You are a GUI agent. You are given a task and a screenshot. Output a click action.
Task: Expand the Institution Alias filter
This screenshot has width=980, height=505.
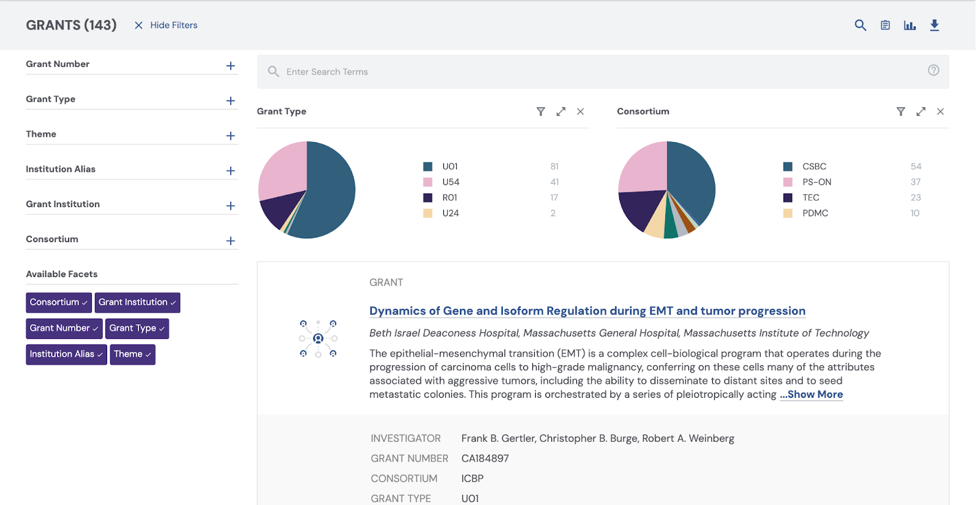point(230,171)
